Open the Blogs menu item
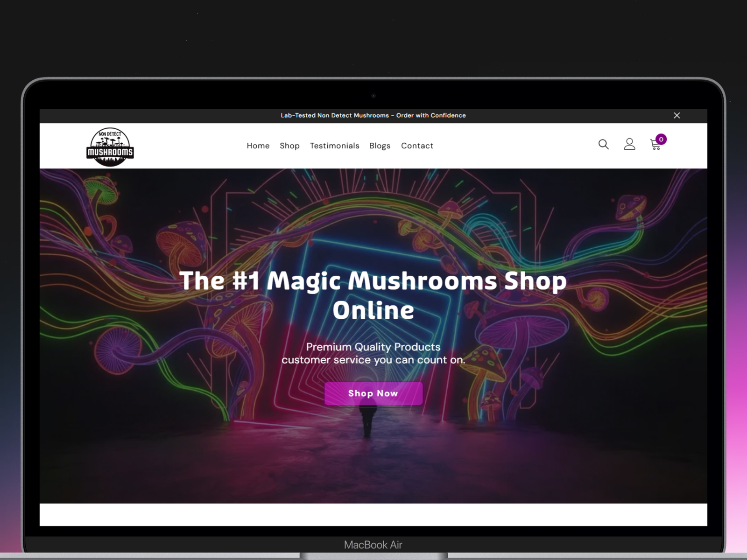 [x=380, y=146]
